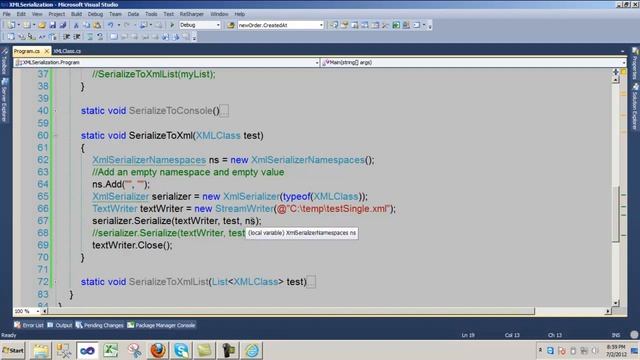The width and height of the screenshot is (640, 360).
Task: Open Firefox from the taskbar
Action: pyautogui.click(x=158, y=350)
